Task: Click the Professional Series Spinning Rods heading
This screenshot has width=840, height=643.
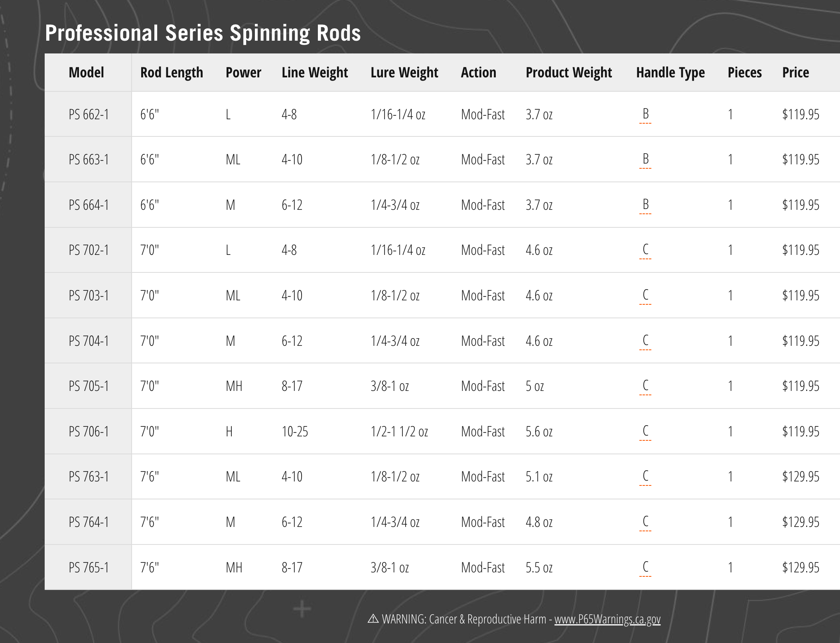Action: pos(203,33)
